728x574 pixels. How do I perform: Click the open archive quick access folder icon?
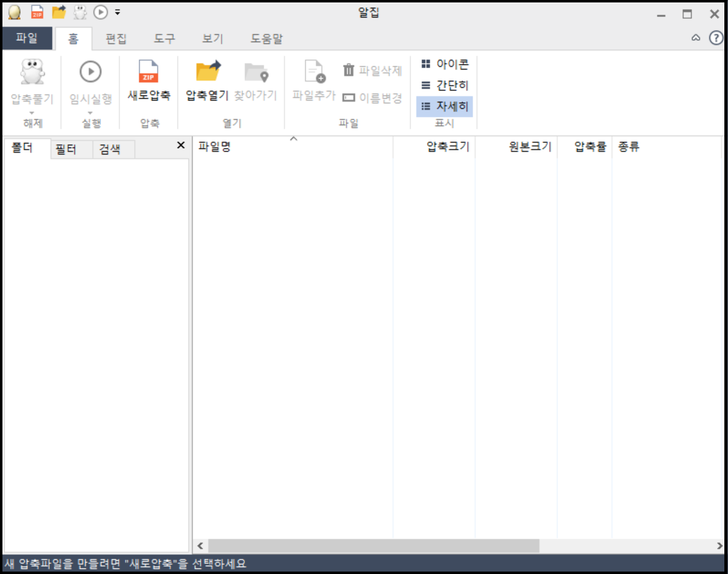click(x=59, y=12)
